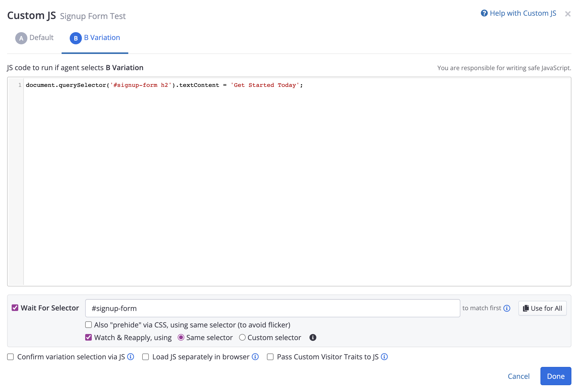The height and width of the screenshot is (392, 579).
Task: Click the A badge for the Default variation
Action: [x=21, y=38]
